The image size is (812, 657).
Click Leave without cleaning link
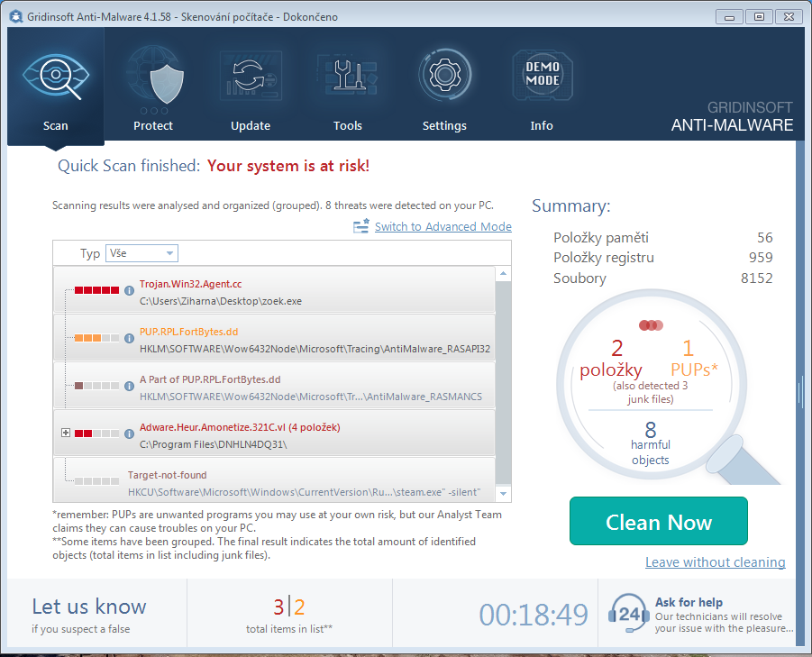tap(716, 561)
